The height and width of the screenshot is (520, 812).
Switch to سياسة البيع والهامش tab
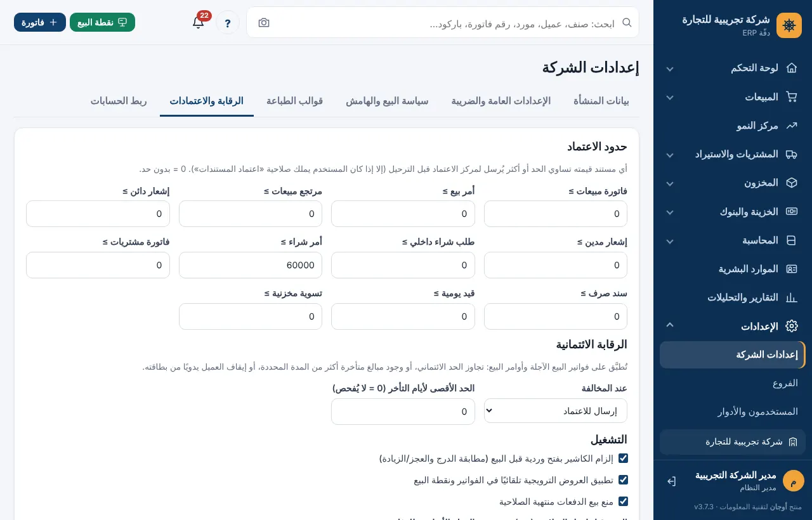(387, 101)
